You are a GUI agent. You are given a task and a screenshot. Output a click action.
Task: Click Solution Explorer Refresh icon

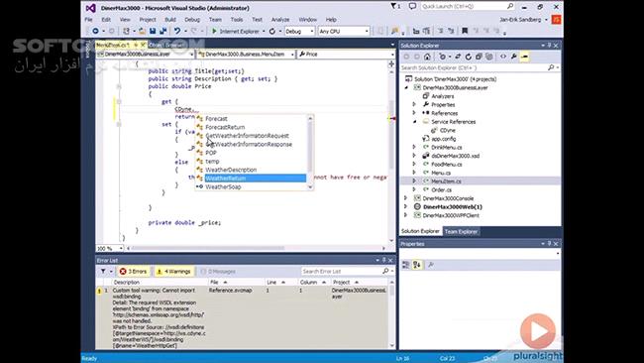469,57
